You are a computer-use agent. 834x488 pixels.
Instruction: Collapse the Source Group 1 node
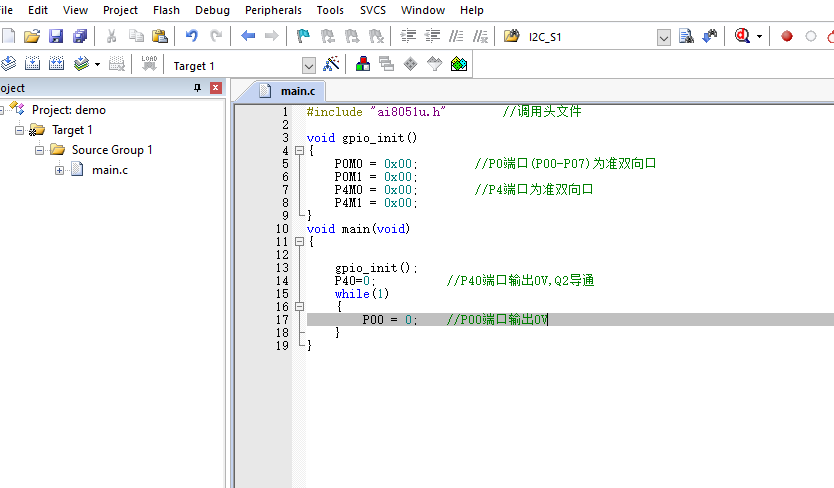(39, 150)
